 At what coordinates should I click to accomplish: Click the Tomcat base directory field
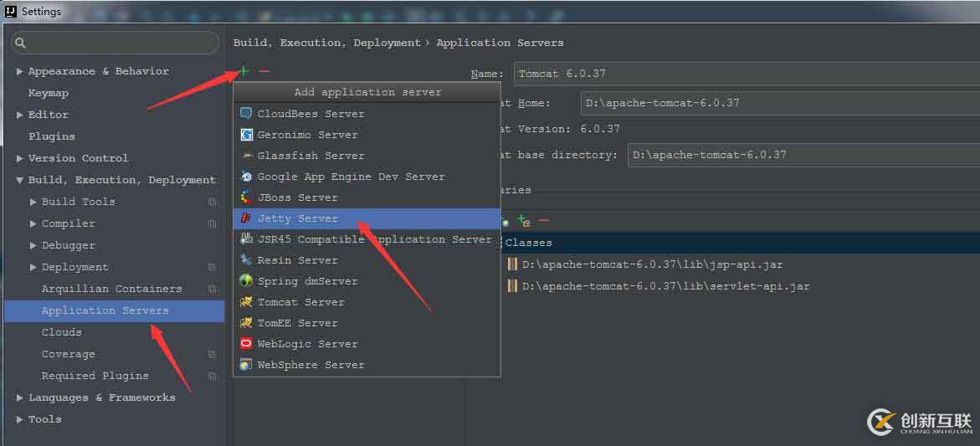pos(803,155)
